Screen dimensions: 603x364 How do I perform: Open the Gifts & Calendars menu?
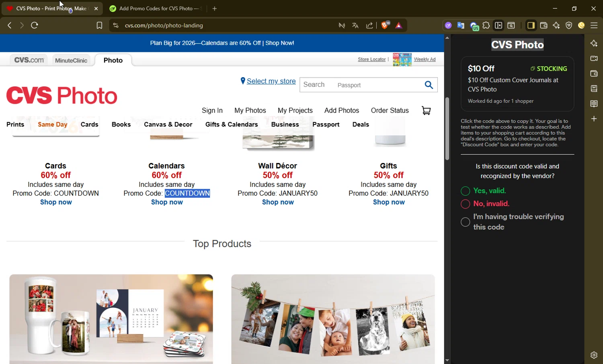(232, 125)
